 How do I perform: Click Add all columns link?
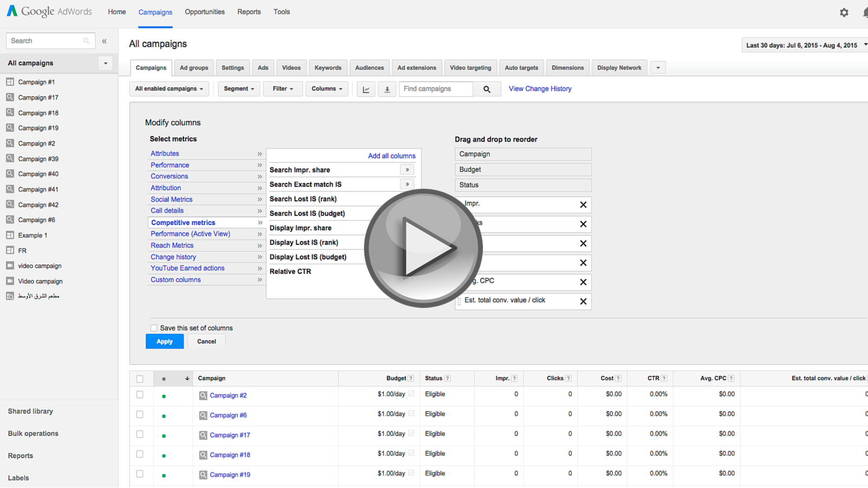pyautogui.click(x=392, y=156)
